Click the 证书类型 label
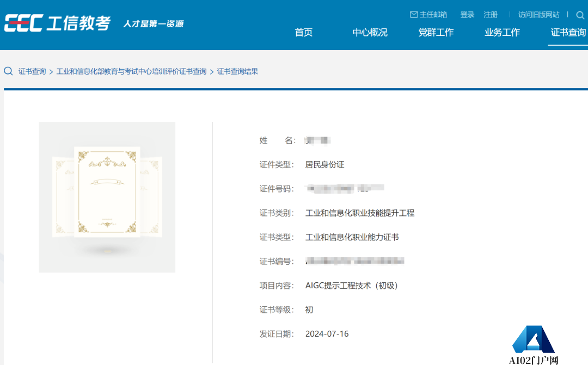 click(x=277, y=237)
